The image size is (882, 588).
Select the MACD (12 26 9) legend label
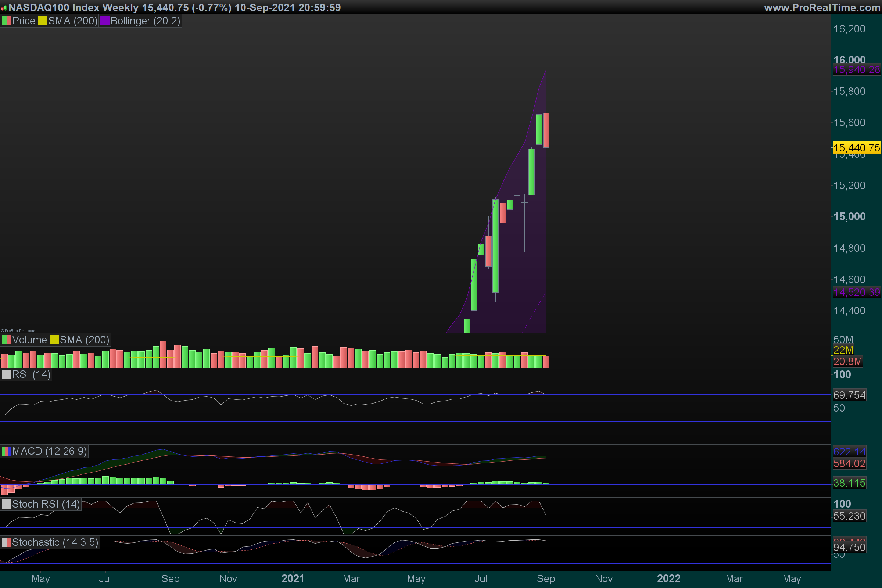[50, 451]
